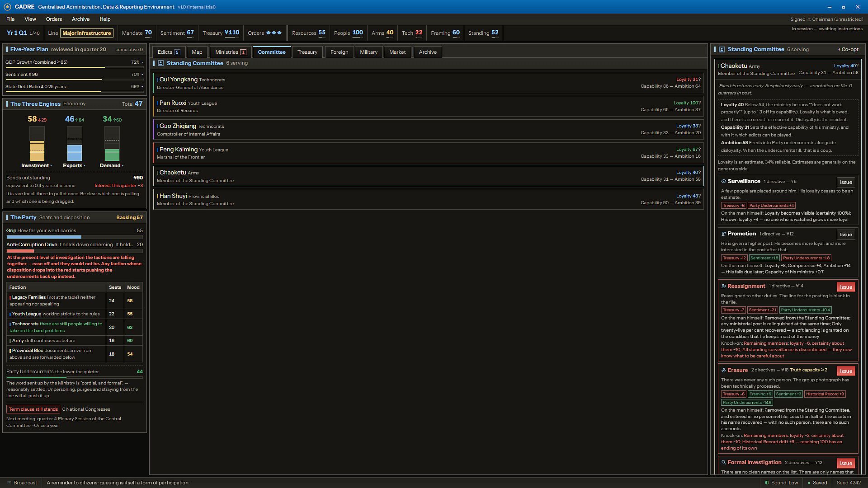Expand the GDP Growth plan target
This screenshot has width=868, height=488.
74,62
